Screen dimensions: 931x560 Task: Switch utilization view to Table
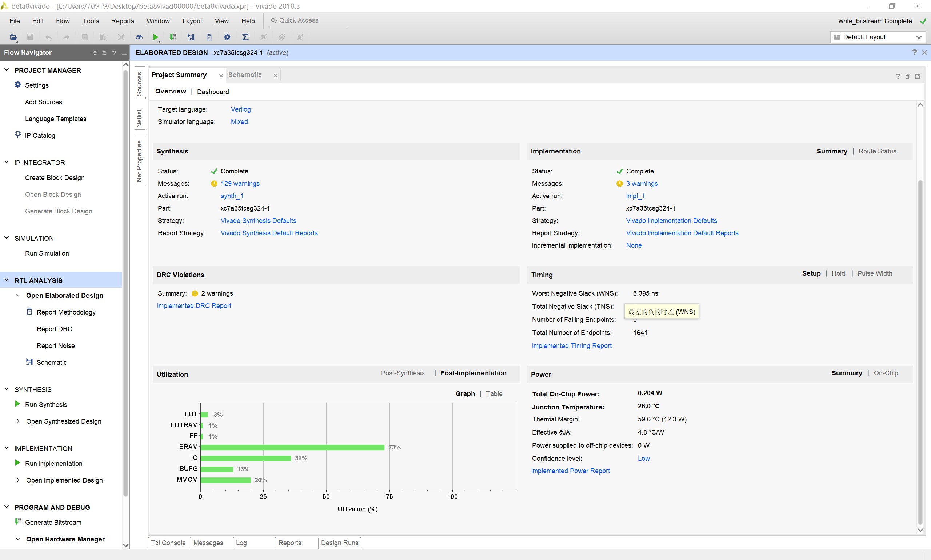tap(494, 393)
